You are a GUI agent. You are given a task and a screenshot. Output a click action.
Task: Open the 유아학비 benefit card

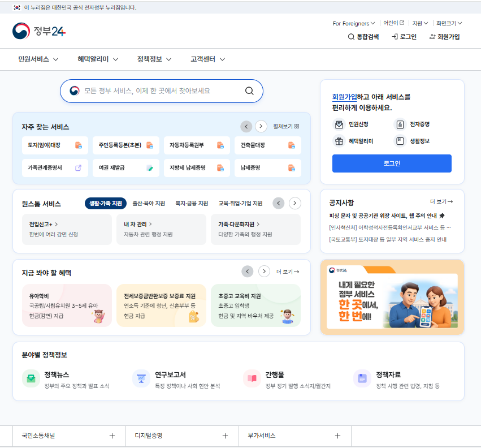[x=67, y=305]
